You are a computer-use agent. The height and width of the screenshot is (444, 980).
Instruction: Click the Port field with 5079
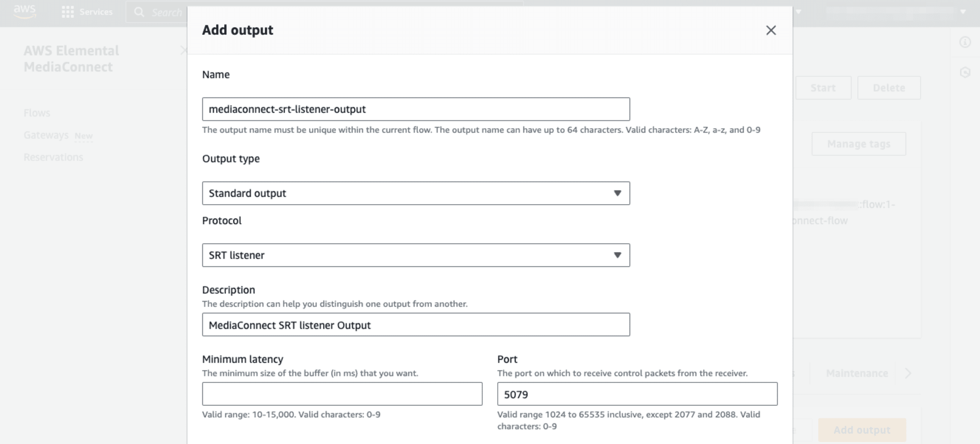click(637, 394)
